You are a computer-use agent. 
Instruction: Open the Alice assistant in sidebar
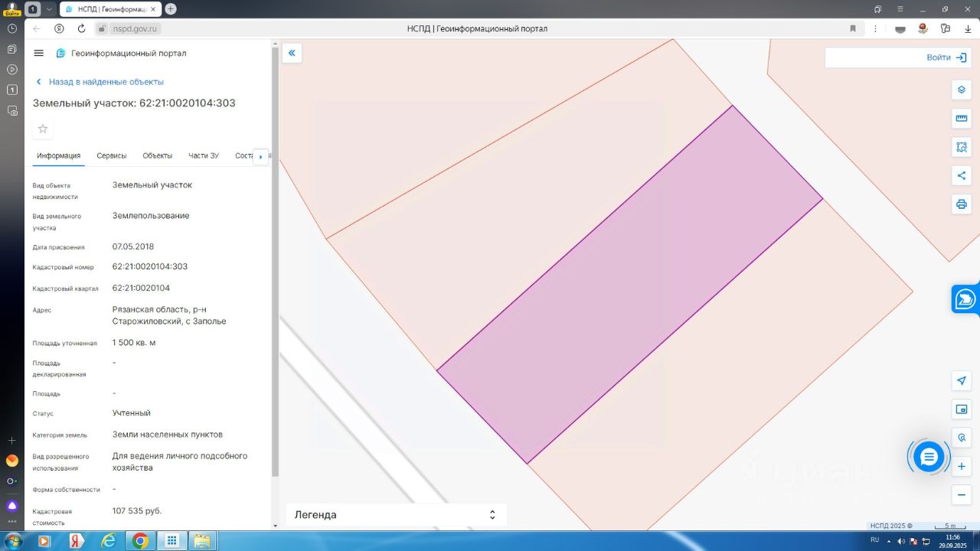pos(12,506)
